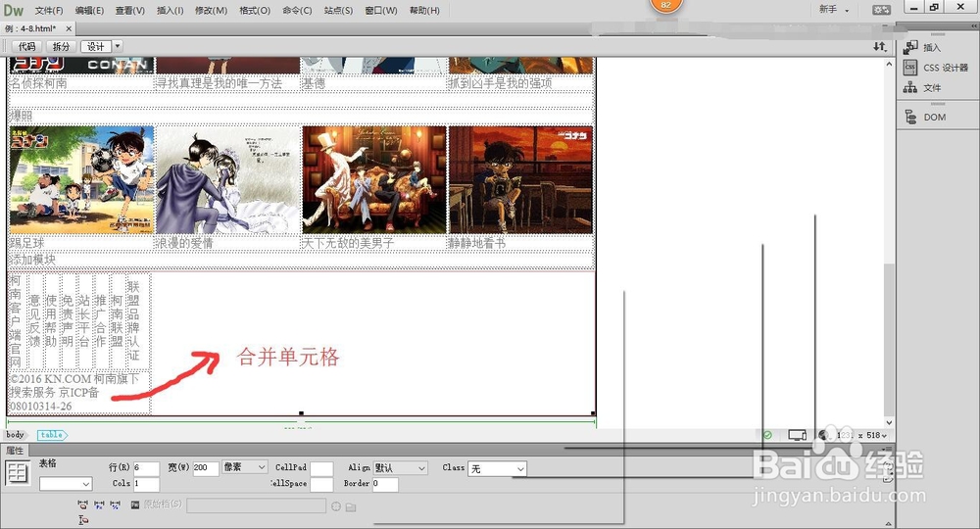
Task: Open the 文件(F) menu
Action: click(x=49, y=11)
